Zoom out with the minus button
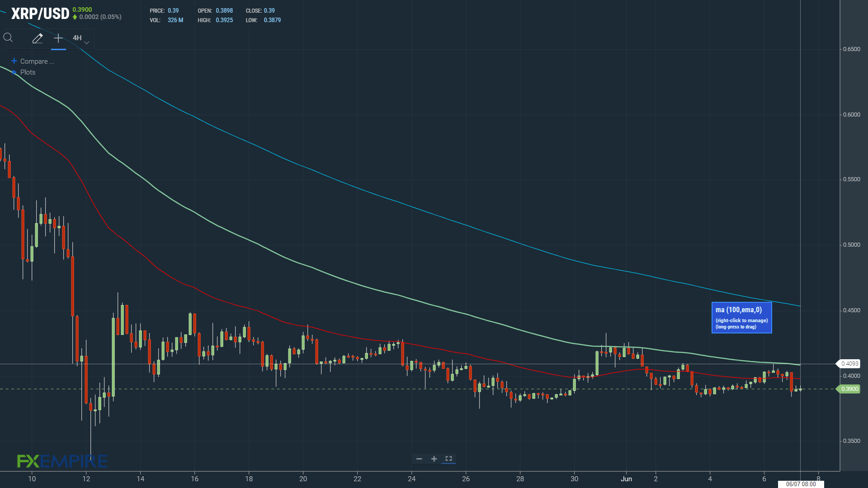Viewport: 868px width, 488px height. (x=419, y=459)
